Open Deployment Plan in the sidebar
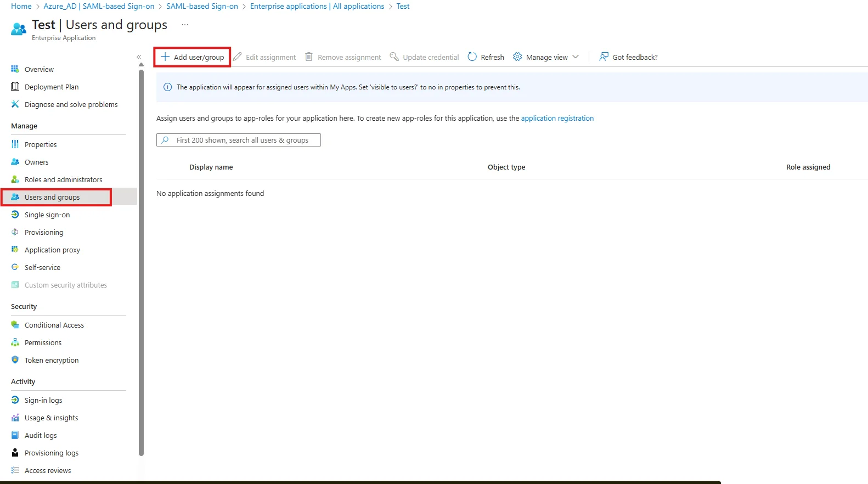Image resolution: width=868 pixels, height=484 pixels. pos(52,87)
